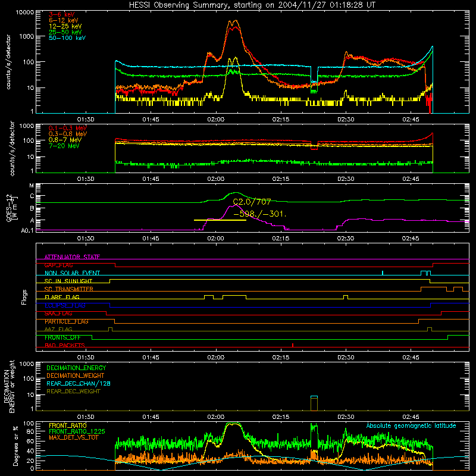Click the Degrees or % axis label

15,446
